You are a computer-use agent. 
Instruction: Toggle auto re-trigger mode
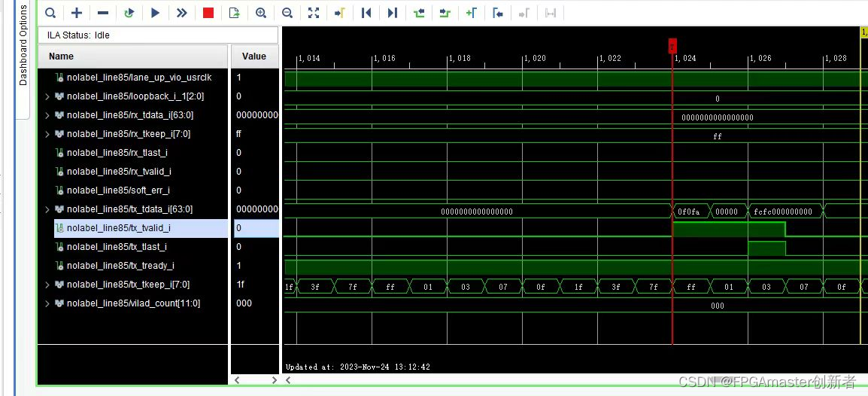click(129, 13)
